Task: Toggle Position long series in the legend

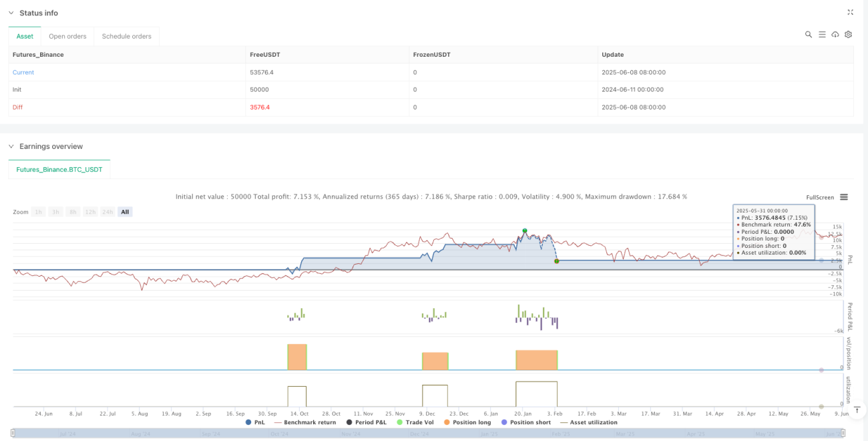Action: (466, 422)
